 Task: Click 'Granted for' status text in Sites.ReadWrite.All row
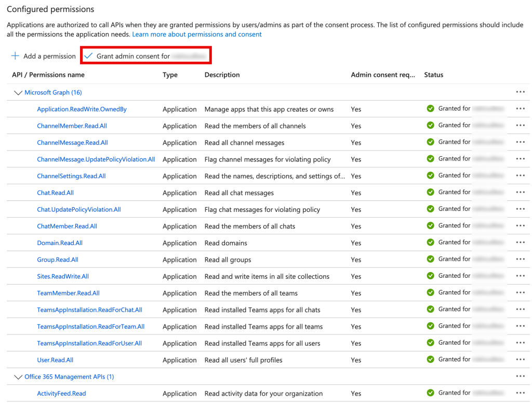(454, 275)
